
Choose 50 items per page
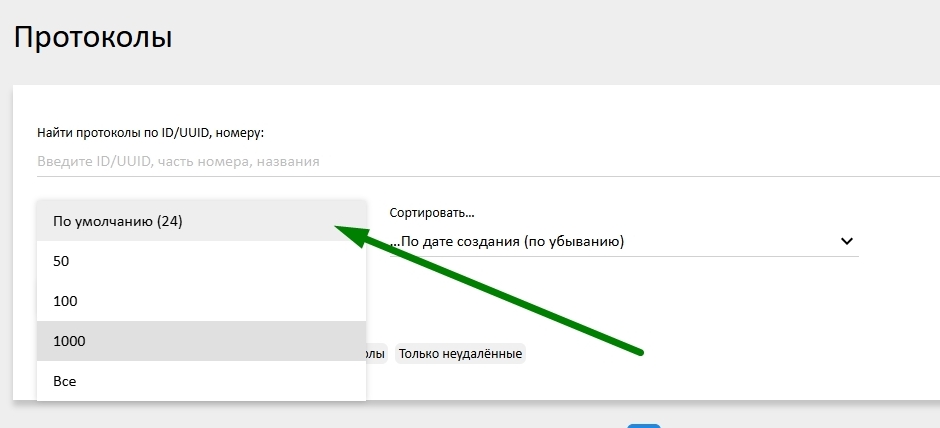point(201,261)
